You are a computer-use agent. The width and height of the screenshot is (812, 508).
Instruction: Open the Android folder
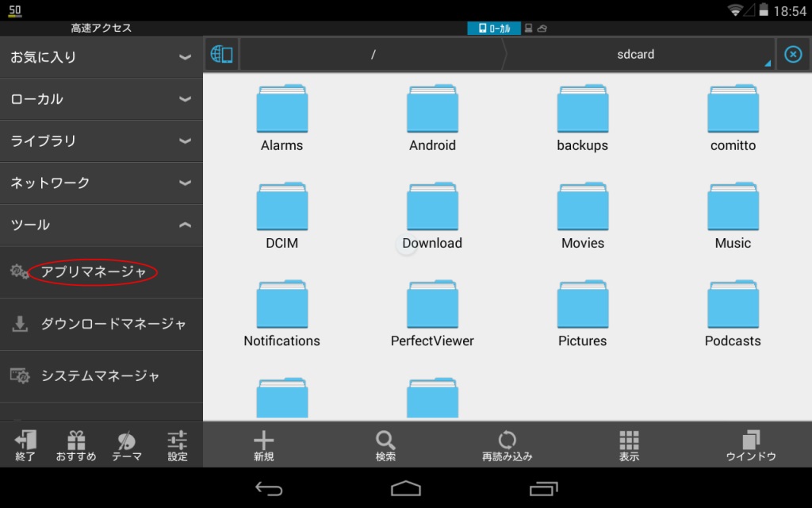coord(432,118)
